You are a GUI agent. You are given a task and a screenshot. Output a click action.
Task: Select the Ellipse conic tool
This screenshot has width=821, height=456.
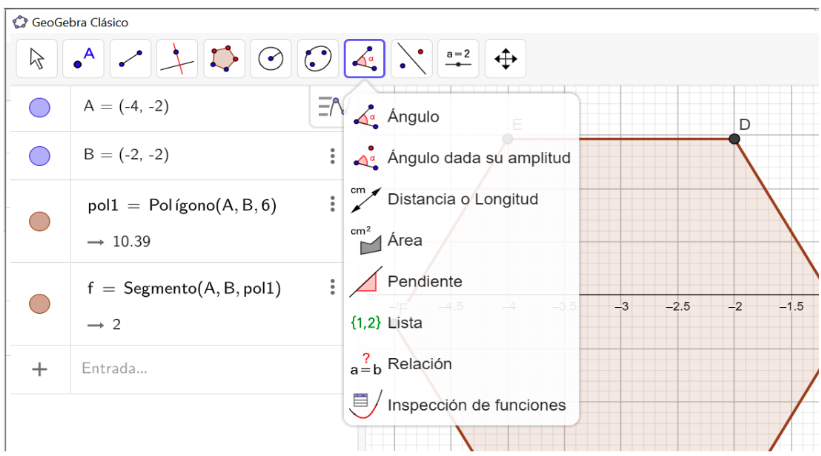(x=318, y=59)
